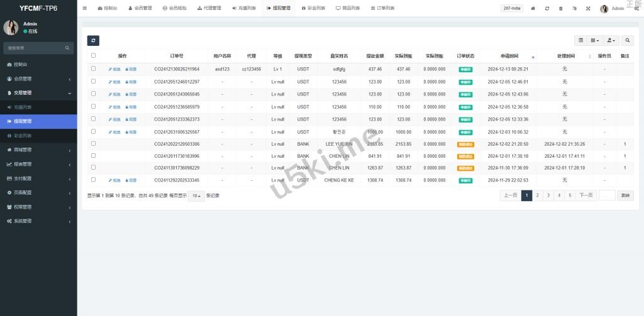Click the 下一页 next page button
The height and width of the screenshot is (316, 644).
pos(586,195)
